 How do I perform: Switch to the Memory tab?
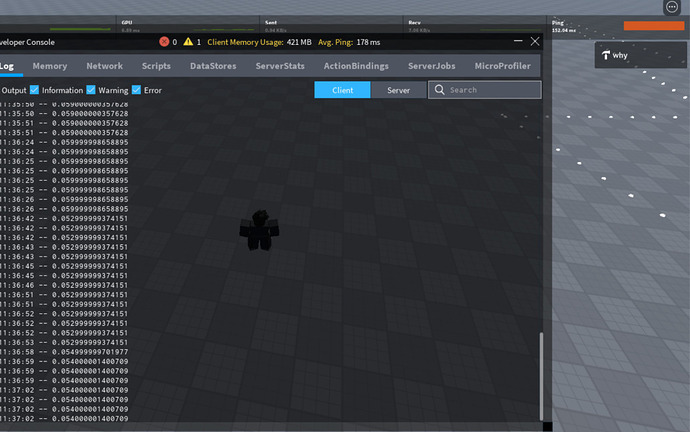[x=50, y=66]
